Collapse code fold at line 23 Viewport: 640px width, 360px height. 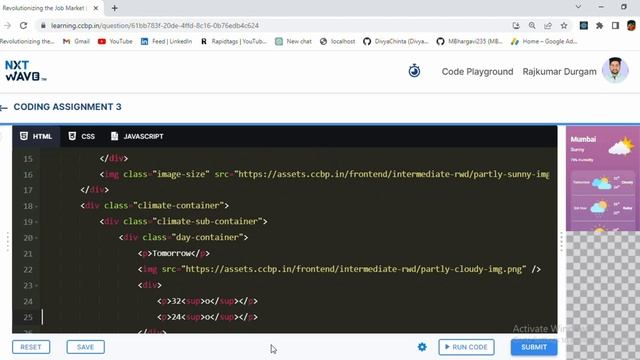pyautogui.click(x=36, y=286)
